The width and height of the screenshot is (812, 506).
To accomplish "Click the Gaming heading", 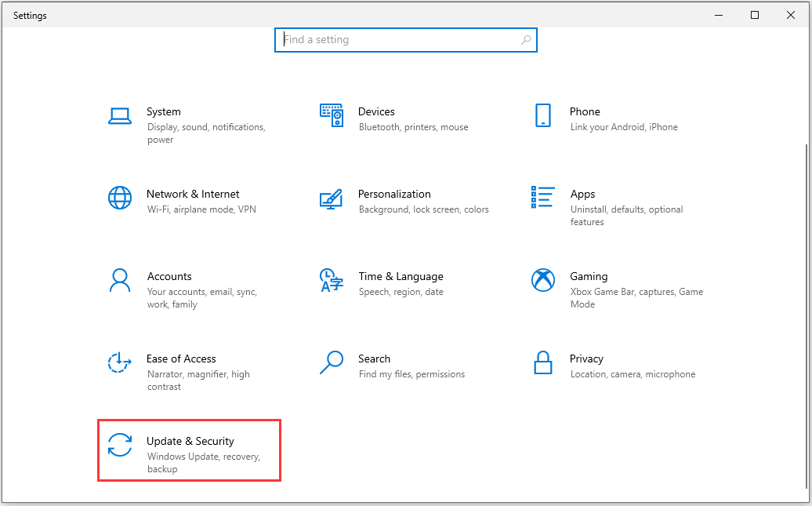I will click(x=589, y=276).
